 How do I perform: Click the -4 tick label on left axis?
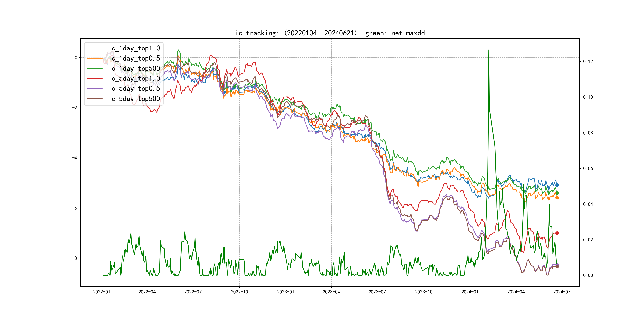click(x=75, y=158)
